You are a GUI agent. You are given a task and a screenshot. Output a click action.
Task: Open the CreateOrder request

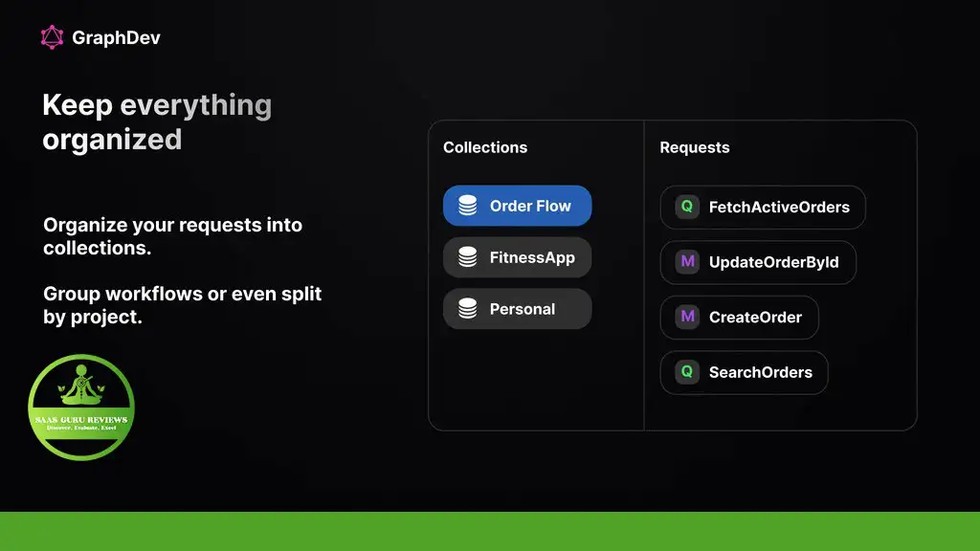(x=740, y=318)
